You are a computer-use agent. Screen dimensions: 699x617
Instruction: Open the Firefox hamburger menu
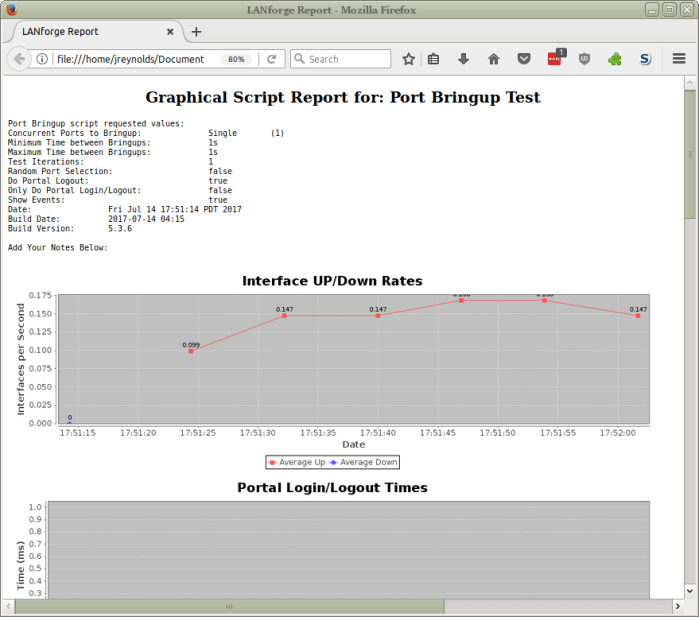[679, 59]
